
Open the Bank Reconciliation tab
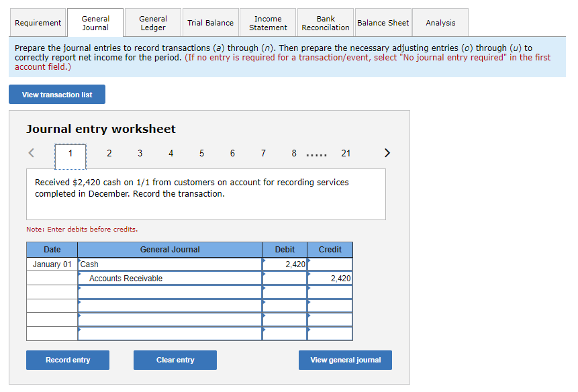point(325,22)
